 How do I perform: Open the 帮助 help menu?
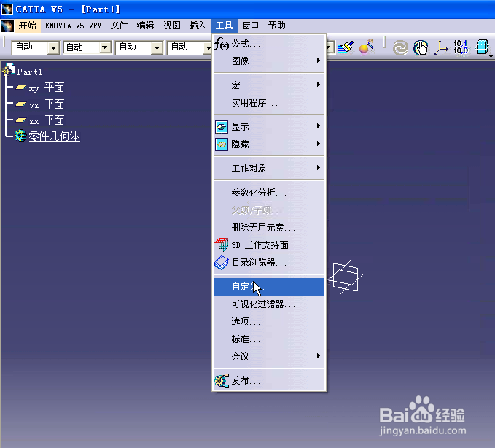pos(277,26)
